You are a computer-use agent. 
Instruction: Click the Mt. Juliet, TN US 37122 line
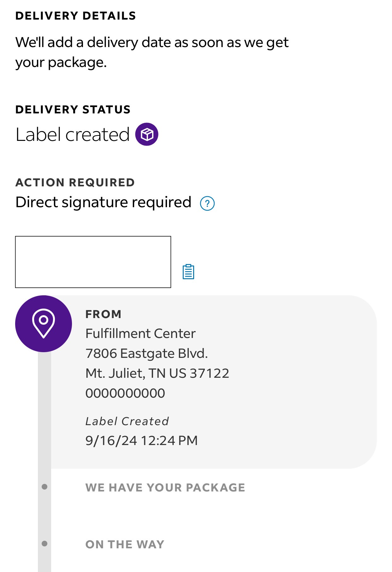157,373
